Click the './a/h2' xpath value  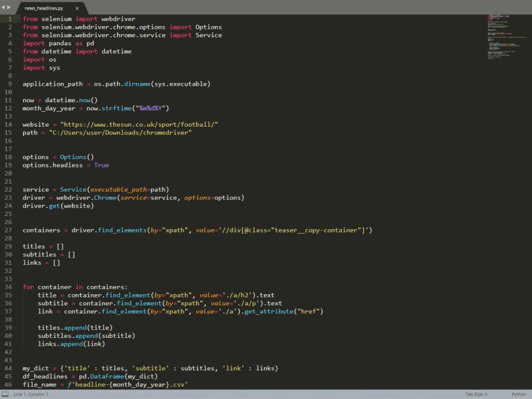pyautogui.click(x=237, y=295)
